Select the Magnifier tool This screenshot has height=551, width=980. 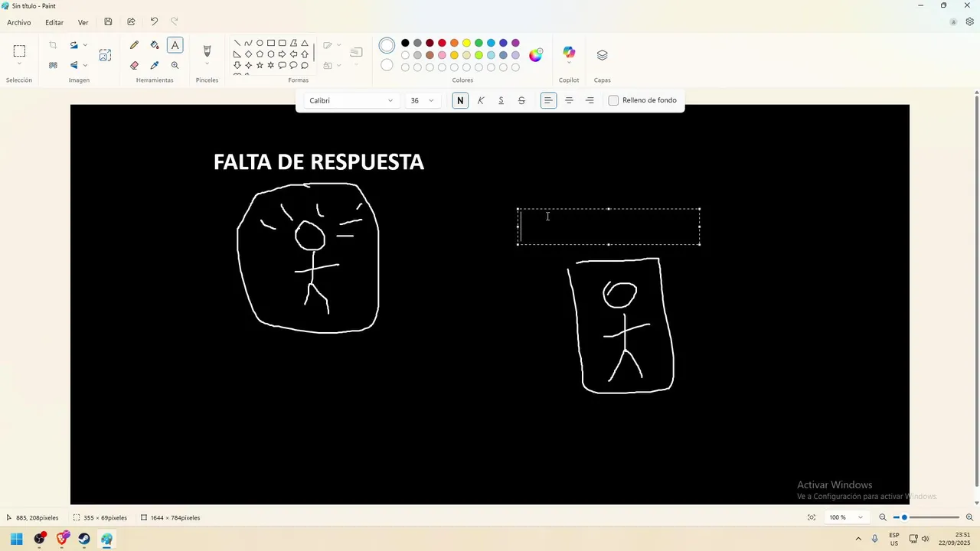tap(175, 65)
